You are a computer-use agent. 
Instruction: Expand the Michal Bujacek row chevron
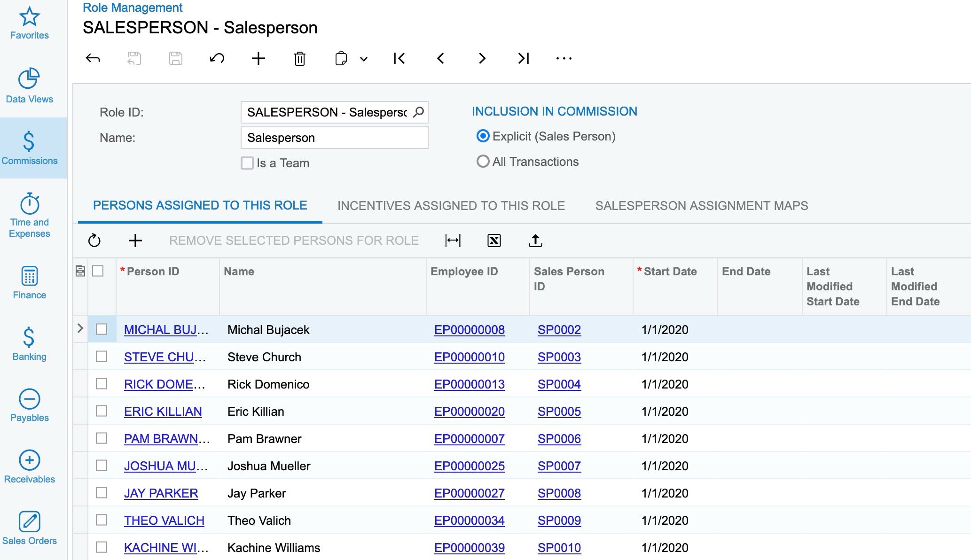(80, 328)
